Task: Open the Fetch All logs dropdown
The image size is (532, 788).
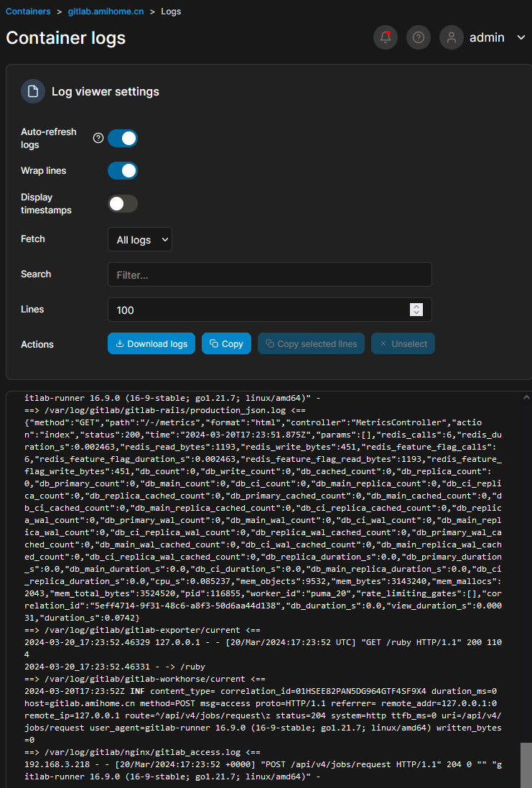Action: point(140,239)
